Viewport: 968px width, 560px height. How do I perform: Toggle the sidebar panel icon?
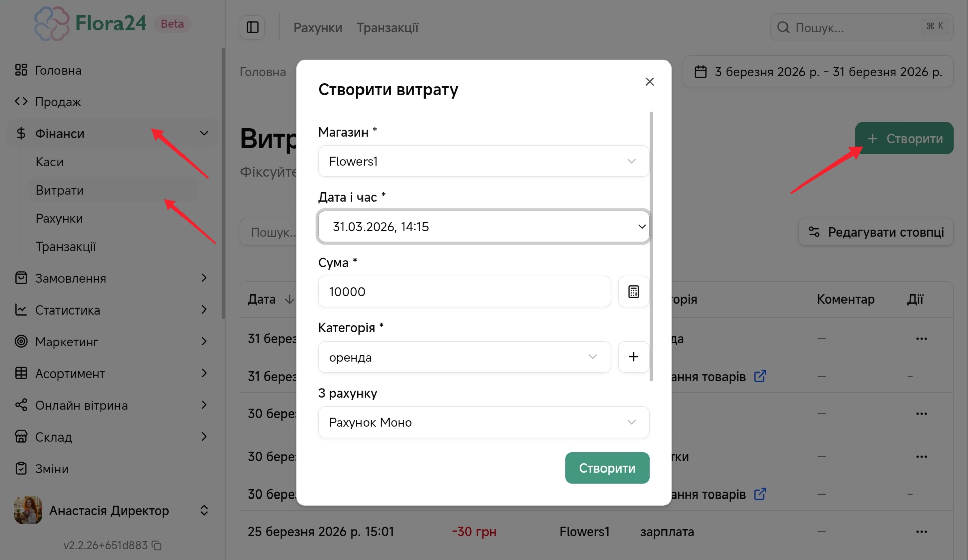coord(252,27)
